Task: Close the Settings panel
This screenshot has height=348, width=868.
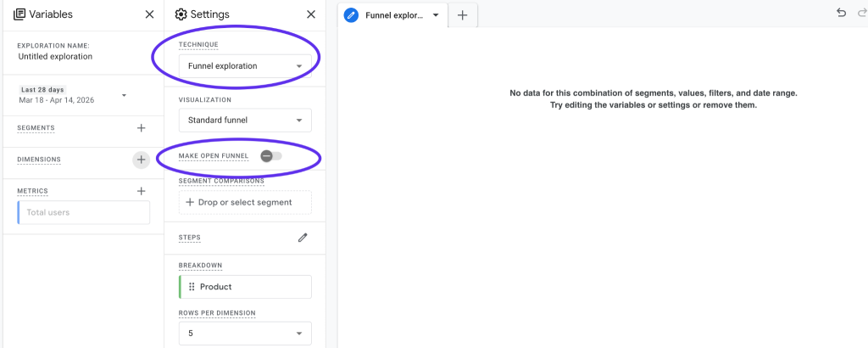Action: 311,14
